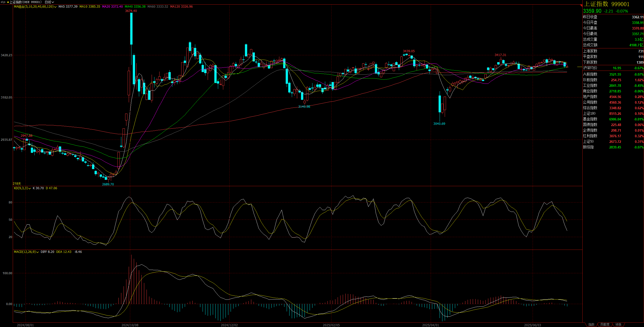The height and width of the screenshot is (327, 644).
Task: Click the red corner marker above index panel
Action: pos(581,5)
